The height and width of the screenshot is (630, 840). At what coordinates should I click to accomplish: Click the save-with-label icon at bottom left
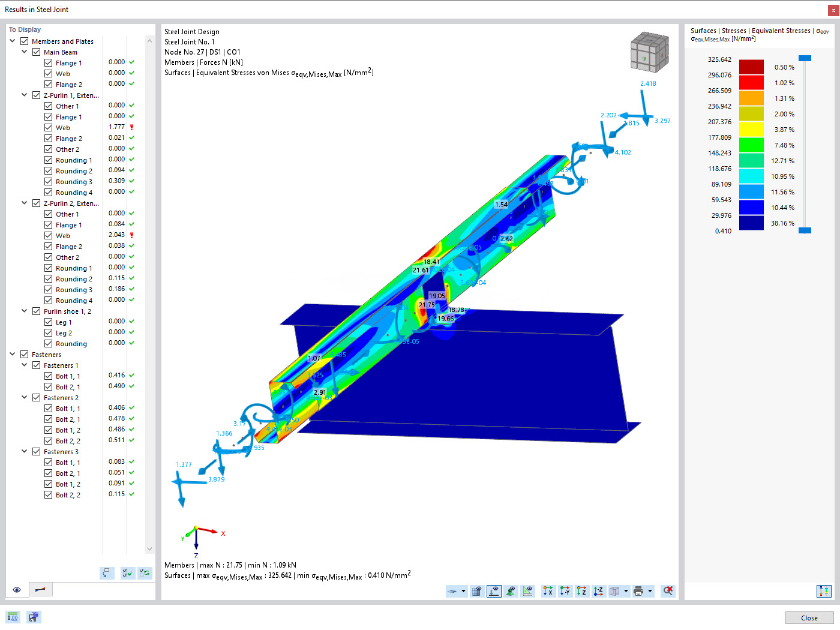pyautogui.click(x=34, y=617)
